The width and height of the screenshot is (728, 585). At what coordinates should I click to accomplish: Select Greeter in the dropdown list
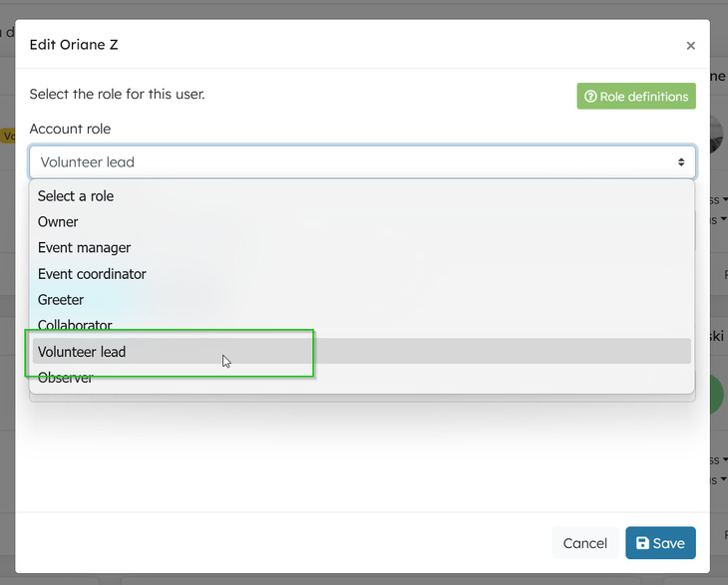(61, 300)
